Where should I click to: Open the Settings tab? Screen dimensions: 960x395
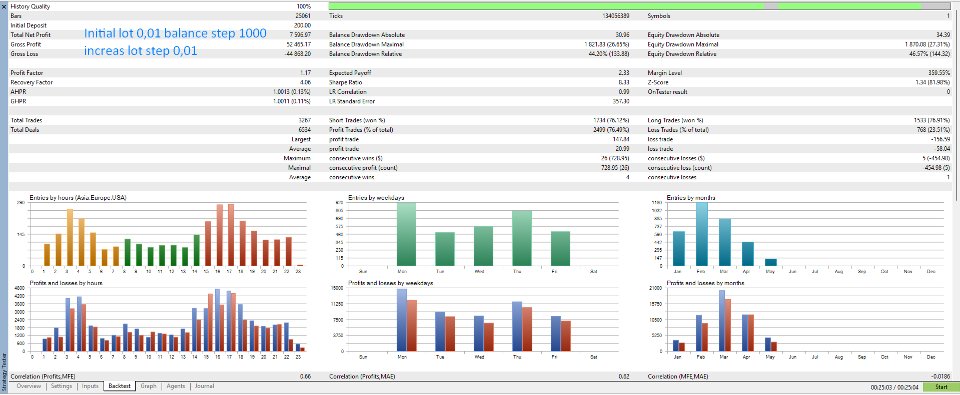point(61,387)
